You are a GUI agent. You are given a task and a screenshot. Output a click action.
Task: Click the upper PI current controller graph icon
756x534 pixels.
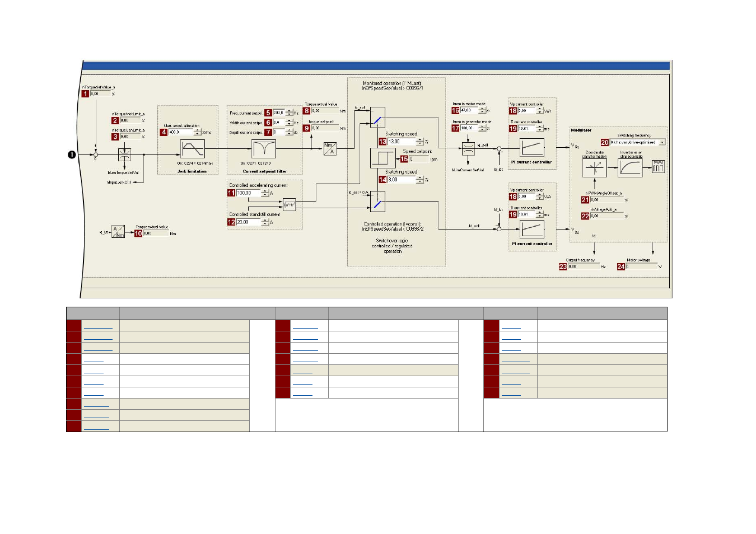tap(532, 148)
